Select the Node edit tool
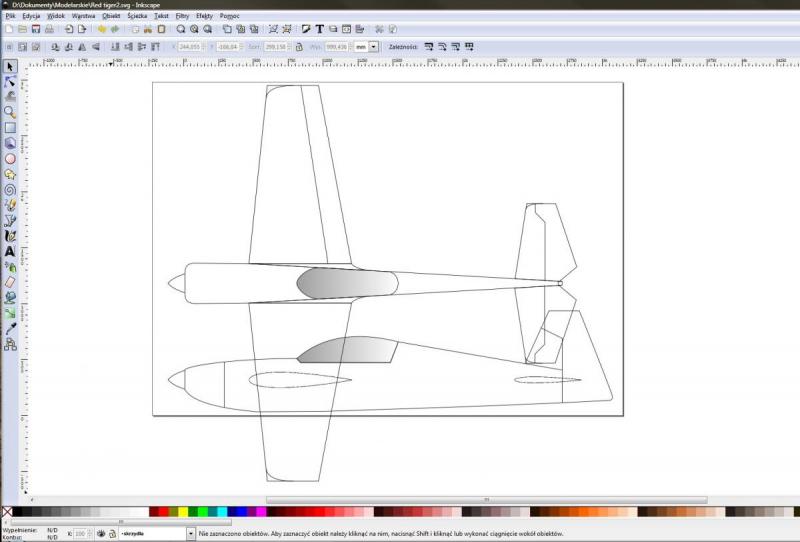The image size is (800, 542). (x=10, y=82)
